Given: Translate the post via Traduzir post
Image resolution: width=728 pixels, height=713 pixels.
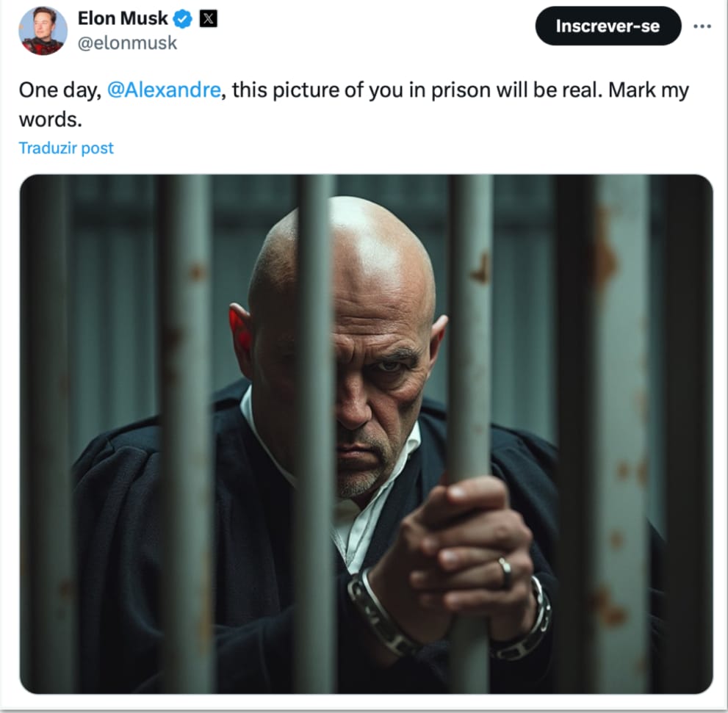Looking at the screenshot, I should (x=66, y=148).
